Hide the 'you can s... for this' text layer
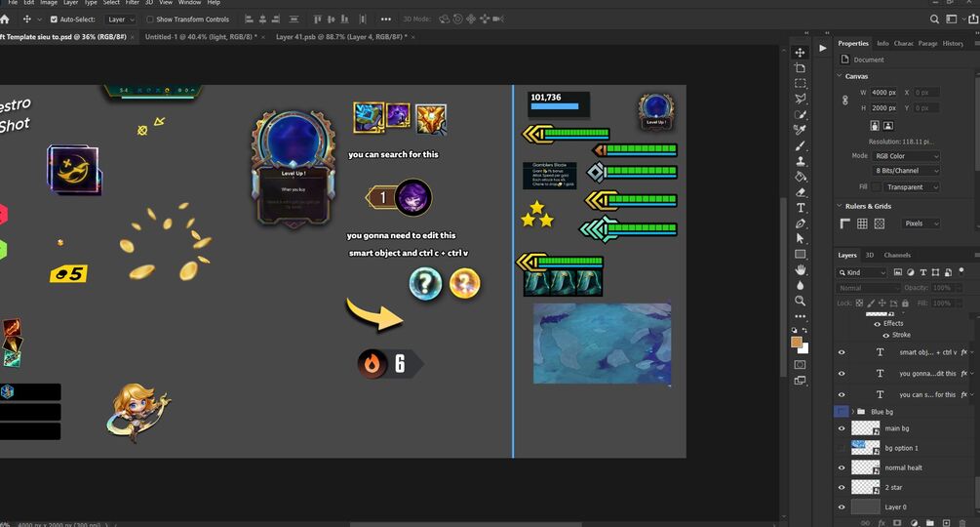This screenshot has width=980, height=527. click(x=842, y=394)
